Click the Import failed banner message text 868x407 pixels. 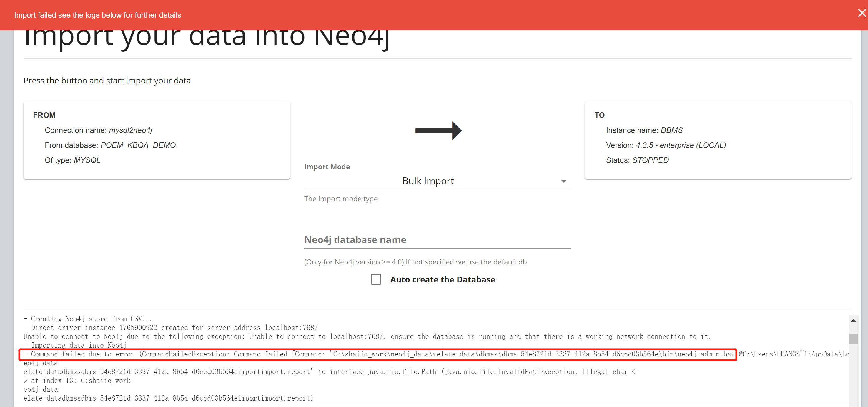[x=97, y=15]
